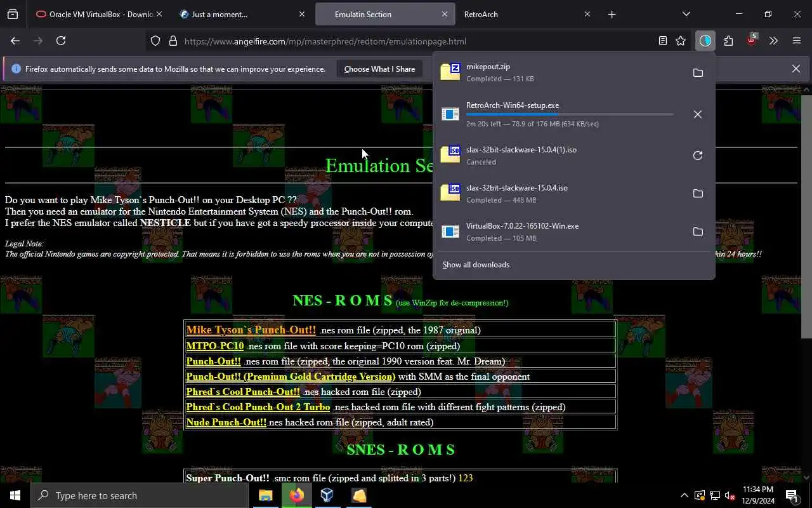Image resolution: width=812 pixels, height=508 pixels.
Task: Open the mikepout.zip file icon
Action: click(450, 72)
